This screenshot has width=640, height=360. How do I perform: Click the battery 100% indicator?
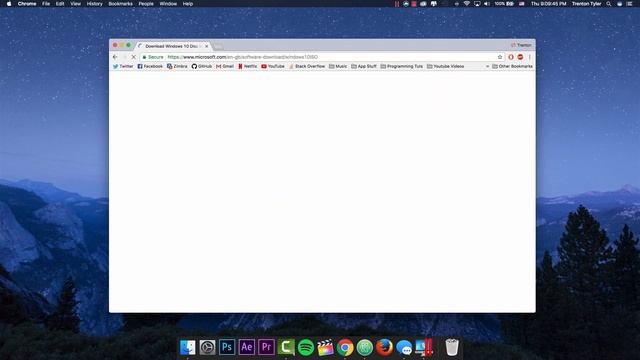point(504,4)
